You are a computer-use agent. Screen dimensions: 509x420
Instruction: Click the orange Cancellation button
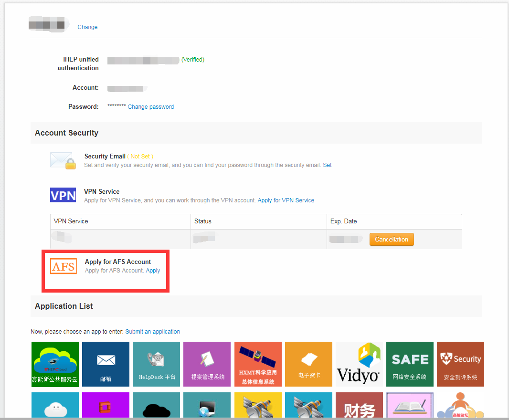click(x=392, y=239)
